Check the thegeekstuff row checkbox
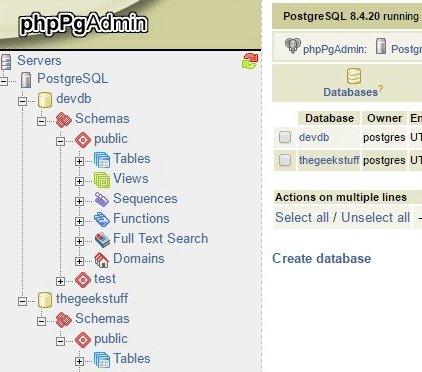Screen dimensions: 422x372 tap(285, 160)
